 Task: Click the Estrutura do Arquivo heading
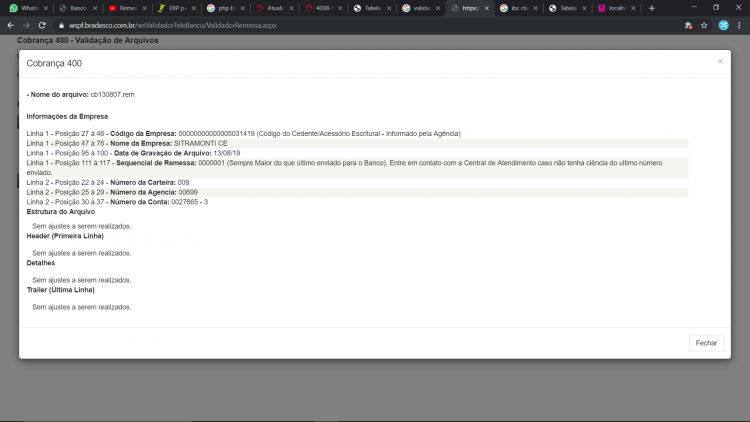tap(61, 211)
